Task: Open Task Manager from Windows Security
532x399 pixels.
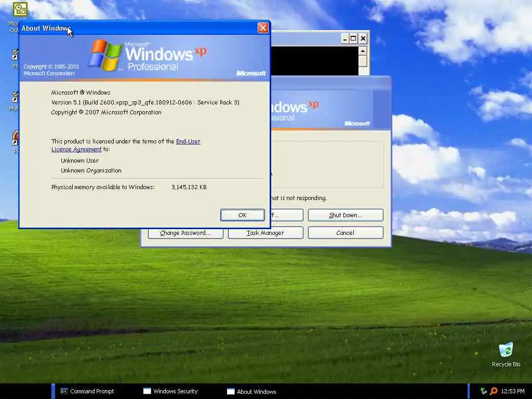Action: click(x=265, y=233)
